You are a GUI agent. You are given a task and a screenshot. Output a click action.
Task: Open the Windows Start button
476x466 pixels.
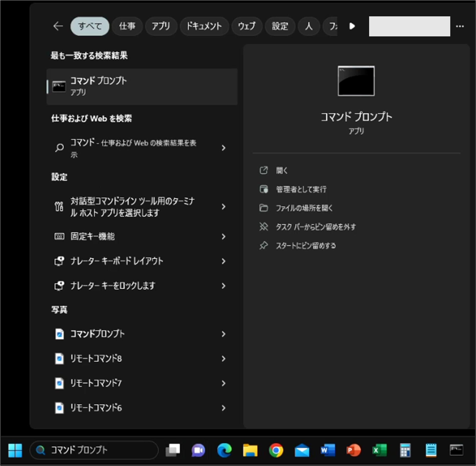[15, 450]
